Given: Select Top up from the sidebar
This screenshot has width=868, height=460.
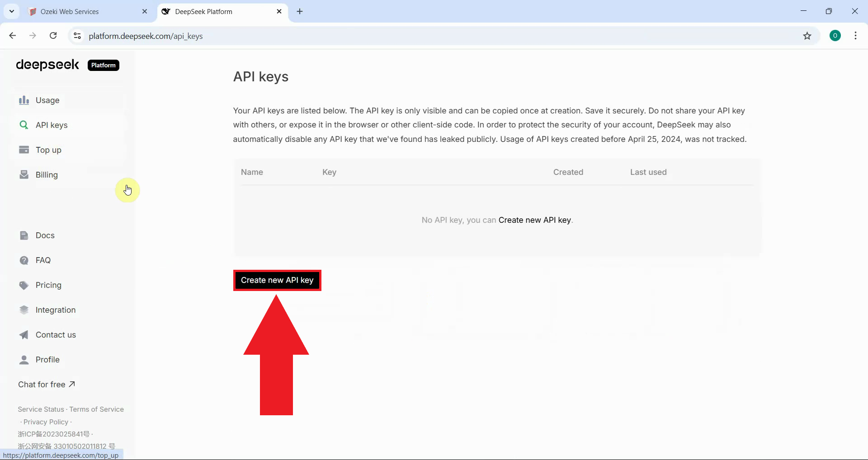Looking at the screenshot, I should click(x=48, y=150).
